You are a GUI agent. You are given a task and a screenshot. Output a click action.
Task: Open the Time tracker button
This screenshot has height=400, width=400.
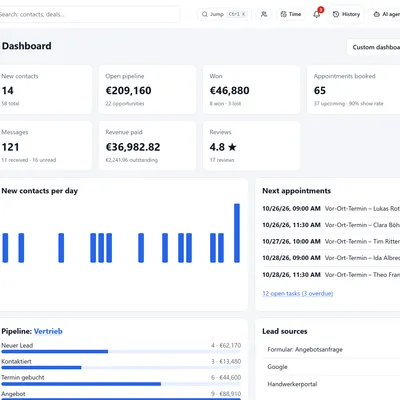pos(291,14)
